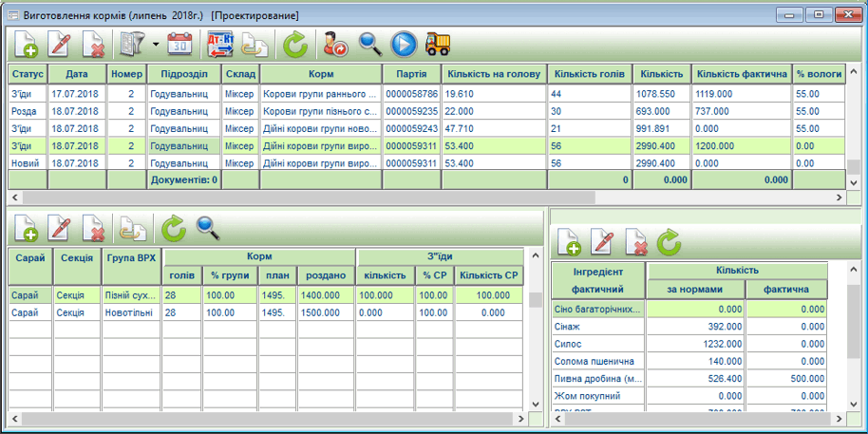Image resolution: width=868 pixels, height=434 pixels.
Task: Delete an ingredient using the red X icon in the ingredients panel
Action: (x=637, y=243)
